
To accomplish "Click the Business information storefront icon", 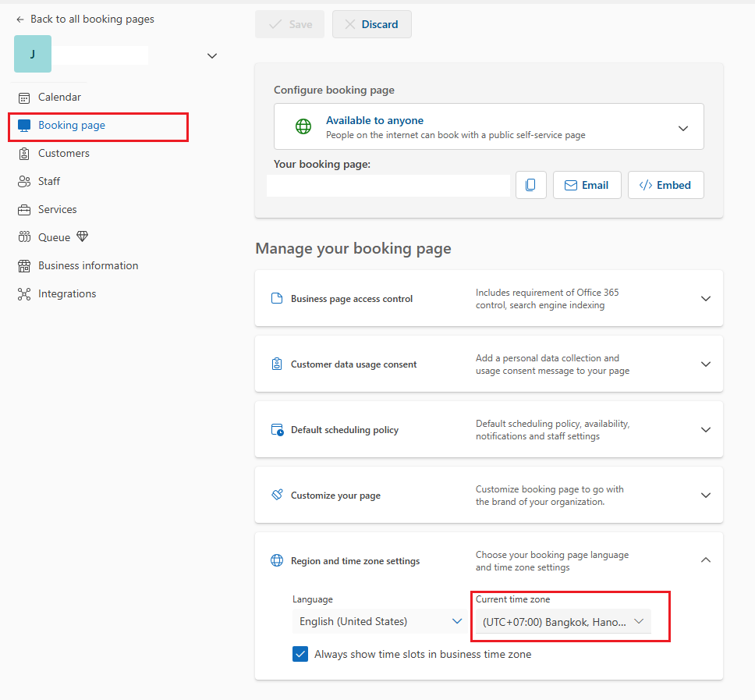I will (24, 266).
